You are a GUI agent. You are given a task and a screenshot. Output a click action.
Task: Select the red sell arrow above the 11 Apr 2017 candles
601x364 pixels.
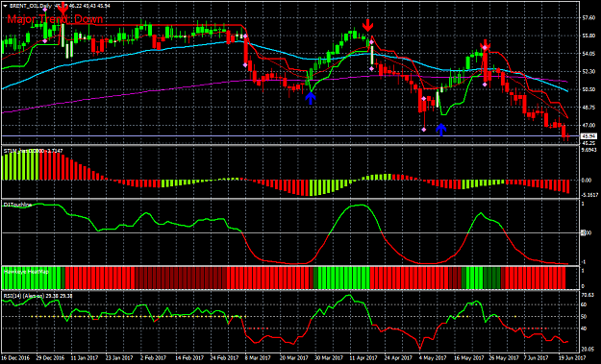point(368,25)
